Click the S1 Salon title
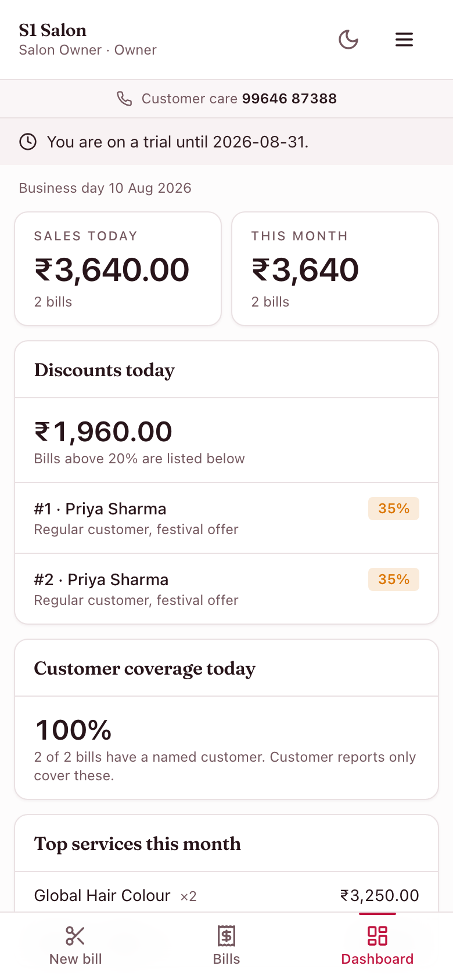Viewport: 453px width, 980px height. 53,30
